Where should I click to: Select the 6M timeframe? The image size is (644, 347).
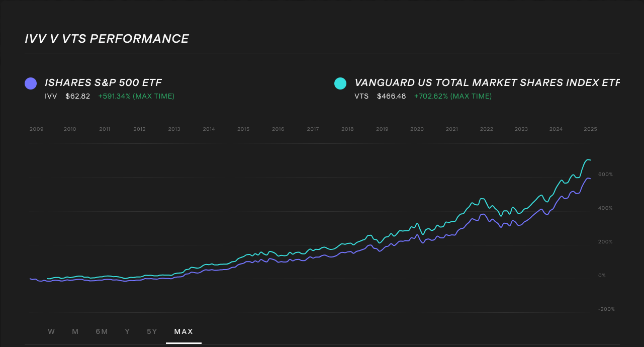pyautogui.click(x=102, y=331)
